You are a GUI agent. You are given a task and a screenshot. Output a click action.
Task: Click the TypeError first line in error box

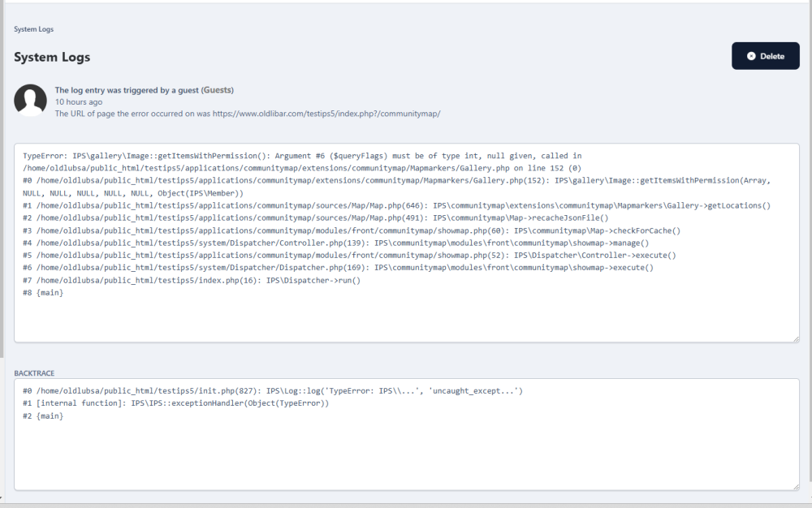point(302,156)
